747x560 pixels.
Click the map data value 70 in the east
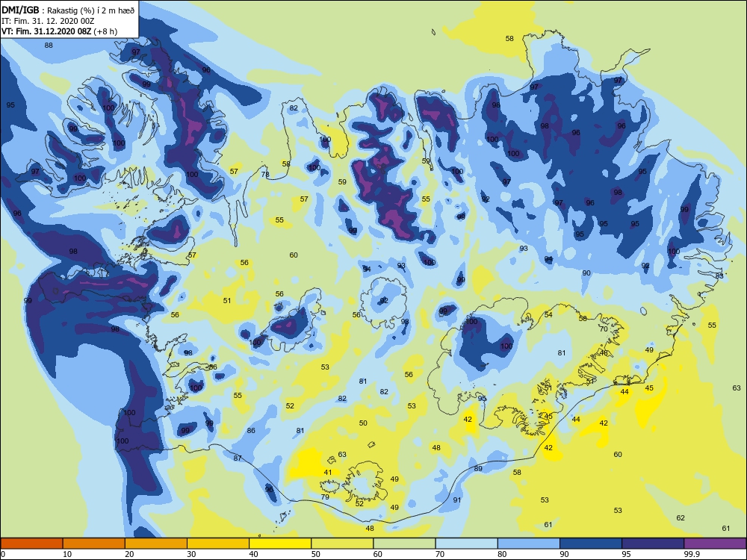[604, 329]
